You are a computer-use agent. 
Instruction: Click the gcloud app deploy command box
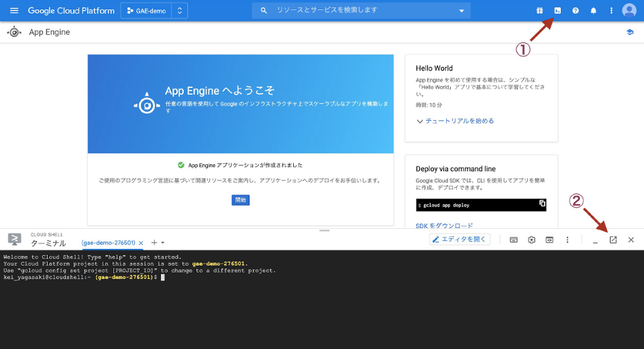[481, 205]
